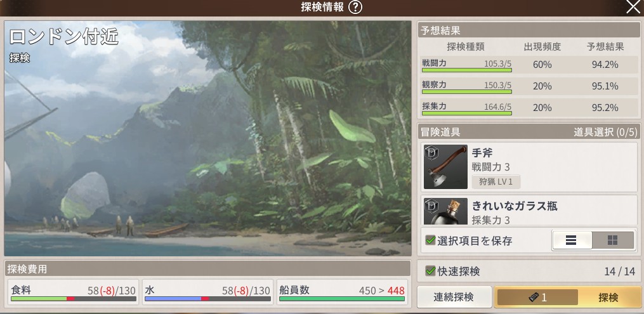Click the 予想結果 column header
Screen dimensions: 644x314
point(605,47)
